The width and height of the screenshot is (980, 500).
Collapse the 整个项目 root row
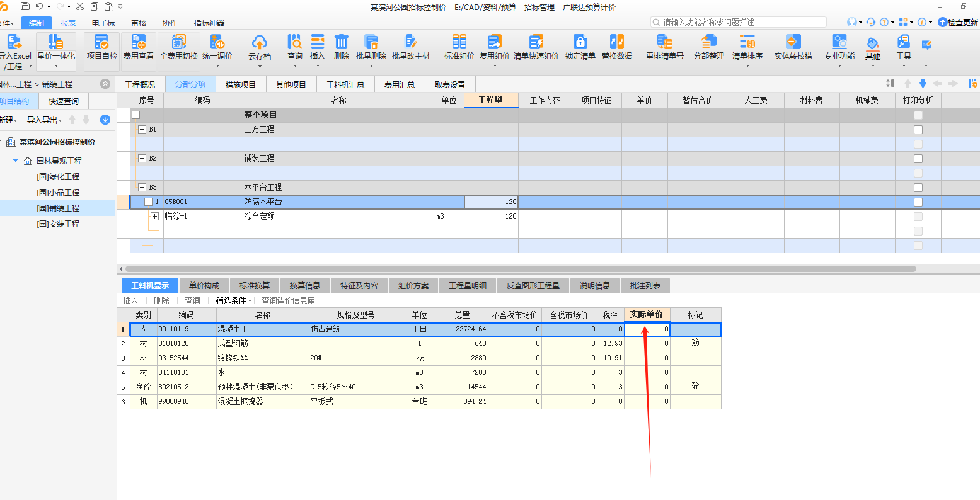point(135,115)
